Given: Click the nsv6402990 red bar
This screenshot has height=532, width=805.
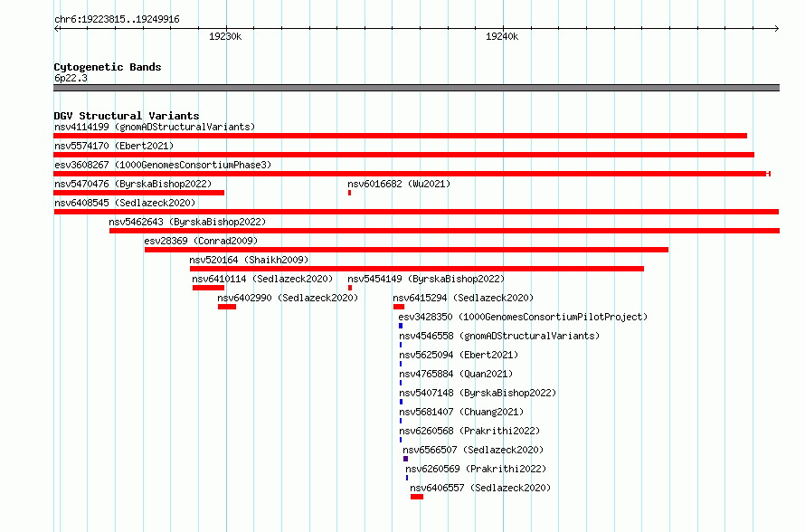Looking at the screenshot, I should tap(227, 307).
